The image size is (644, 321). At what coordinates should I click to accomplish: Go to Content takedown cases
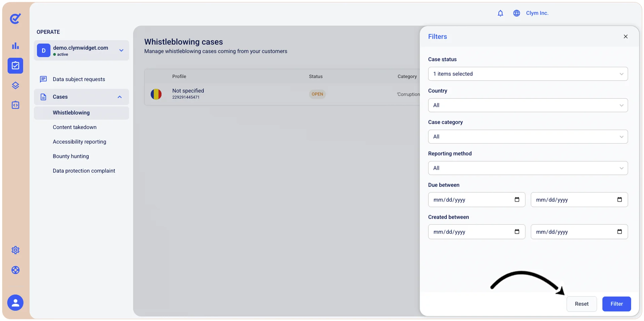[x=75, y=127]
